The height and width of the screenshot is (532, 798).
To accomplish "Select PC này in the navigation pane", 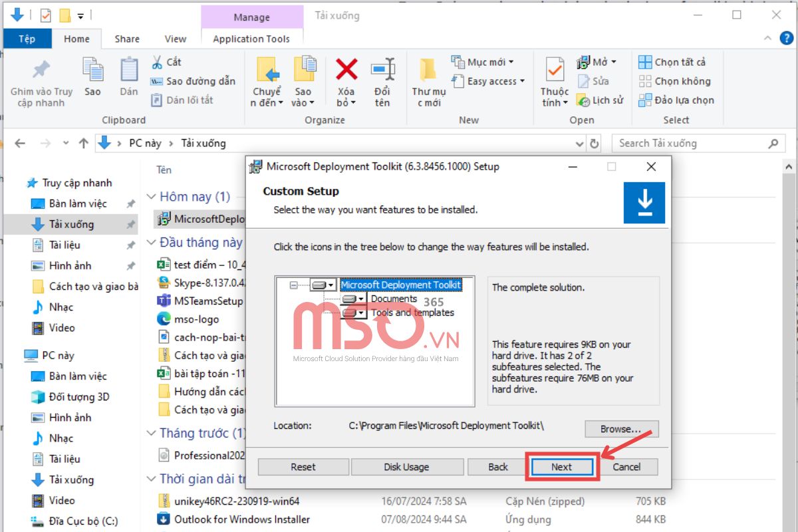I will [58, 355].
